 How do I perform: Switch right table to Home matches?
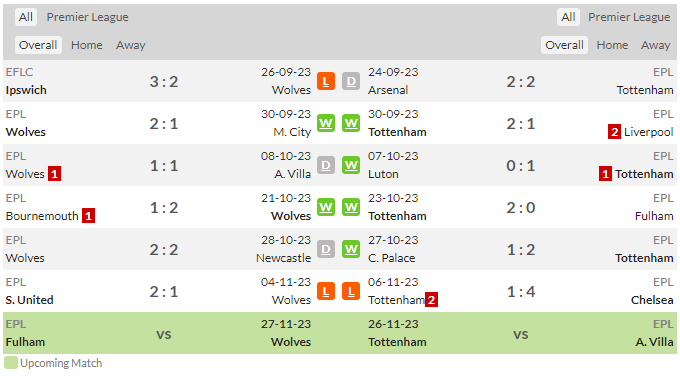(x=612, y=45)
